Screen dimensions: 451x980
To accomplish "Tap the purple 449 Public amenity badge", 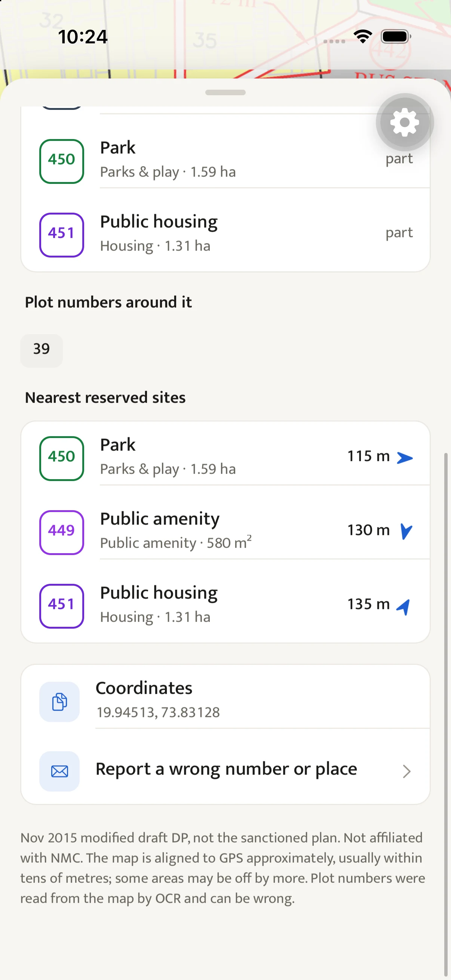I will (x=62, y=532).
